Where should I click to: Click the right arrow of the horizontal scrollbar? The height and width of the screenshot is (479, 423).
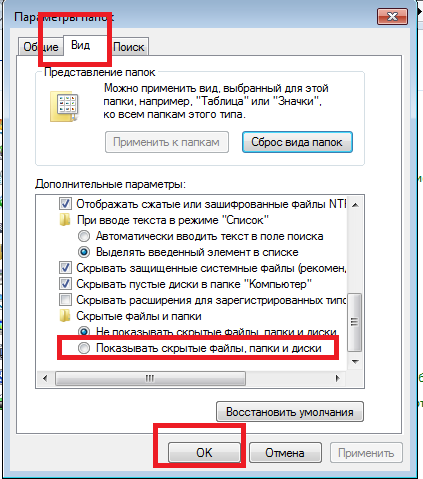point(338,378)
